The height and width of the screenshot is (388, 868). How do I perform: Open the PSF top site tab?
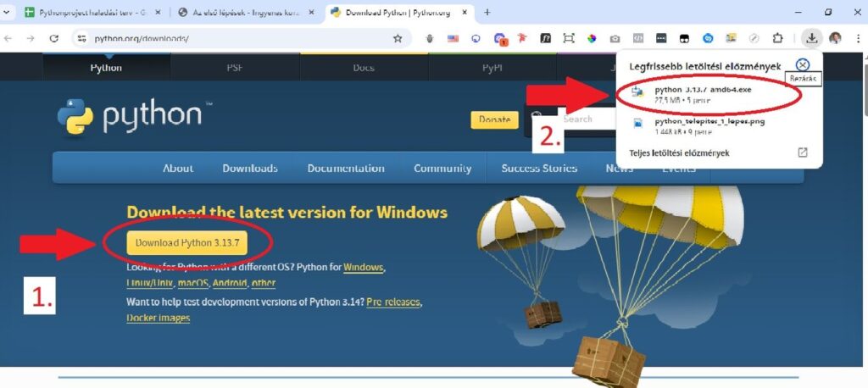pyautogui.click(x=235, y=68)
